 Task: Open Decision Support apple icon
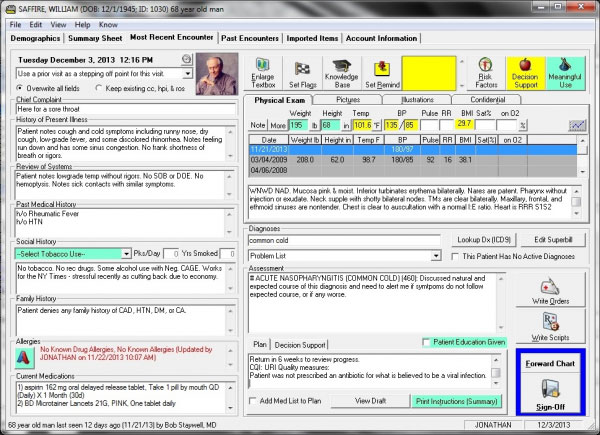525,73
